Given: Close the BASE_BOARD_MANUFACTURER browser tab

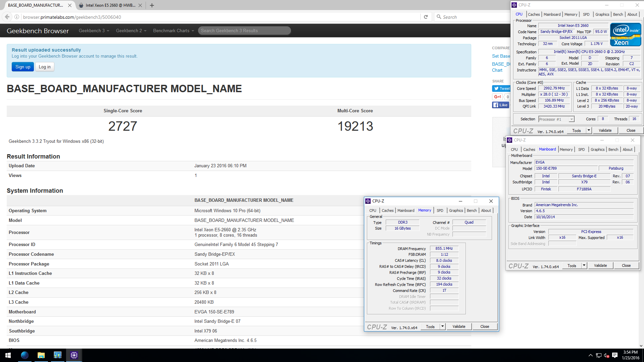Looking at the screenshot, I should (x=70, y=5).
